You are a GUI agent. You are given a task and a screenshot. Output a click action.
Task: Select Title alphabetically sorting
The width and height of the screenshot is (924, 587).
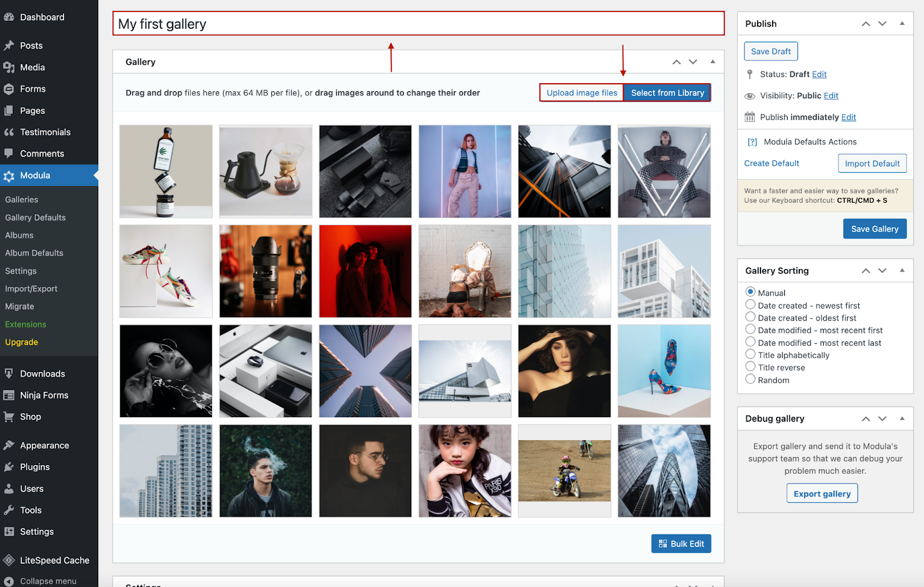750,354
